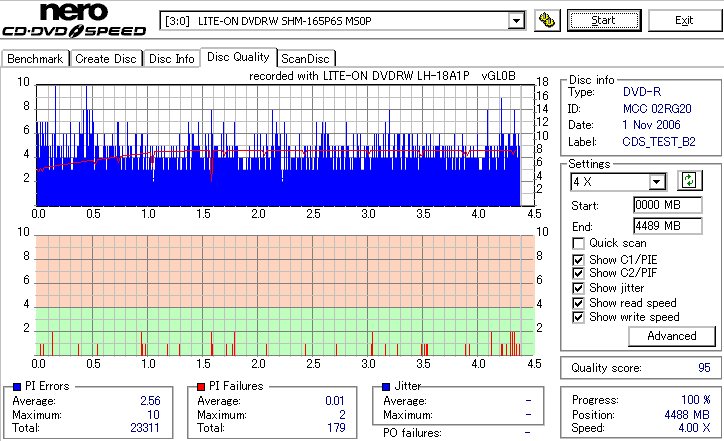Go to the Disc Info tab

point(171,59)
